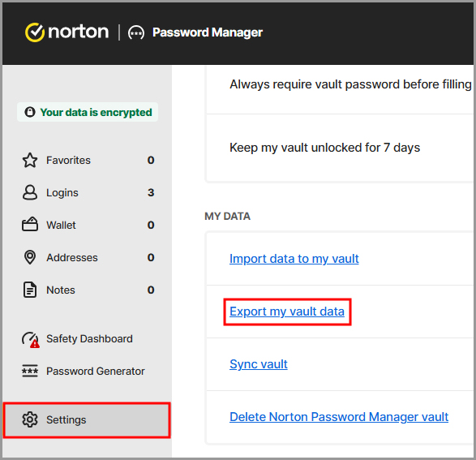Open the Password Generator

point(88,371)
